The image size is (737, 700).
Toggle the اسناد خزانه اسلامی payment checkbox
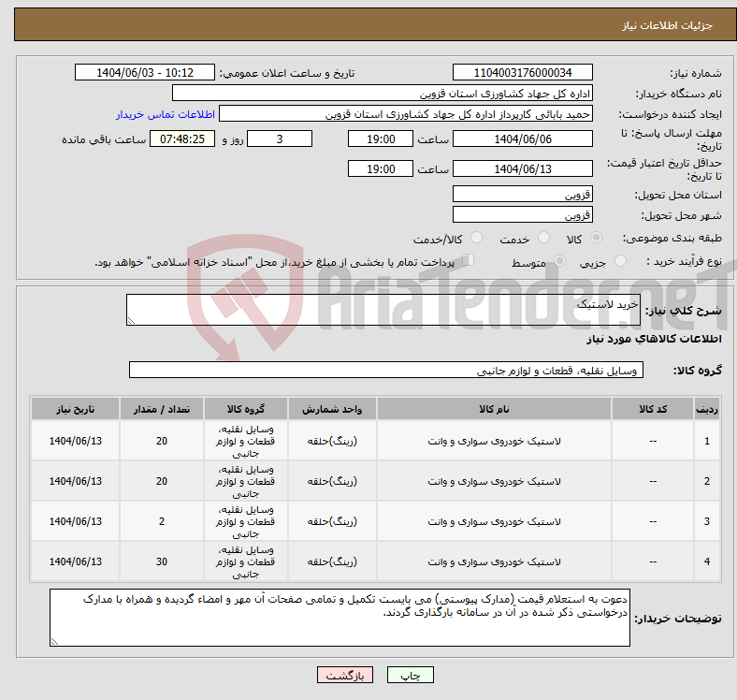(469, 260)
